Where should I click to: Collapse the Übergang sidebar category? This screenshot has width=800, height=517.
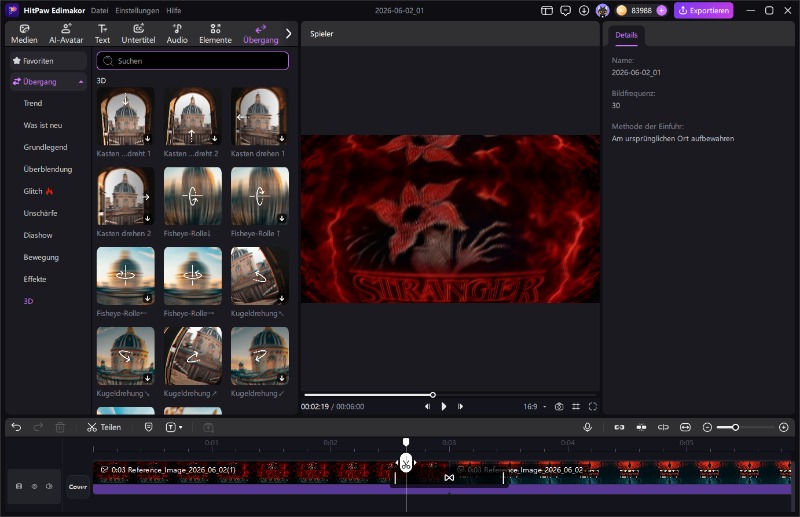tap(81, 82)
